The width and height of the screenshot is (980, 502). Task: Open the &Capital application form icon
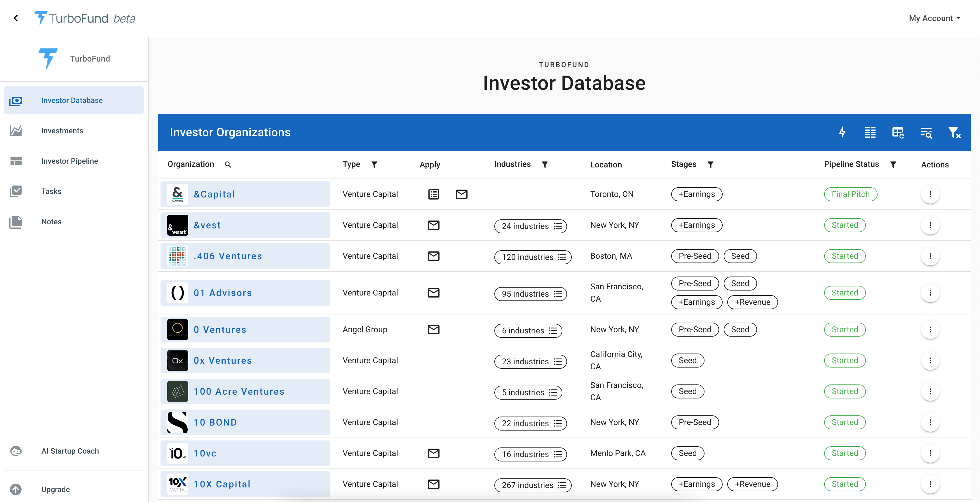click(434, 194)
